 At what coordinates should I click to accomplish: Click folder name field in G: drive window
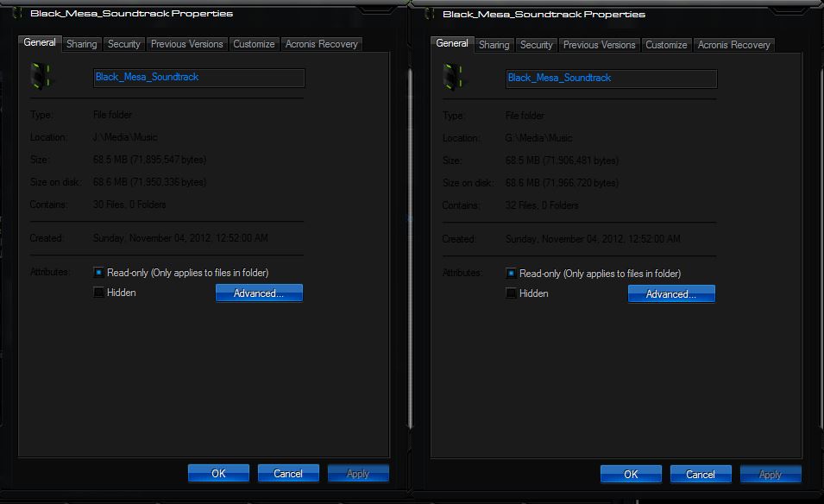(611, 79)
